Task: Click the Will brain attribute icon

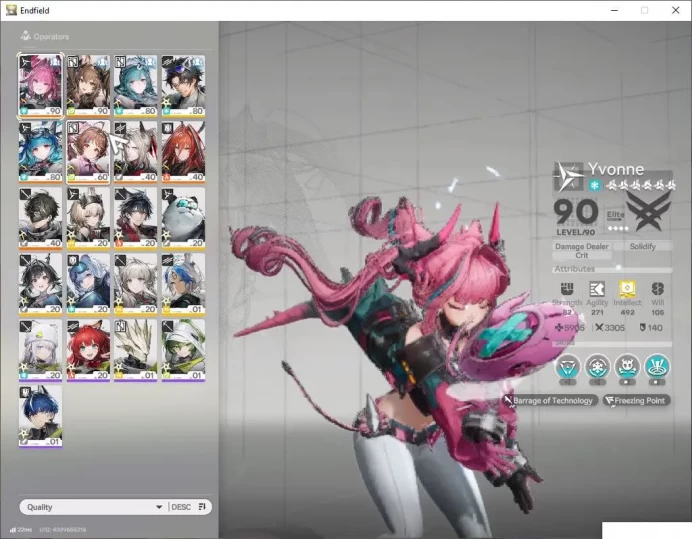Action: (658, 289)
